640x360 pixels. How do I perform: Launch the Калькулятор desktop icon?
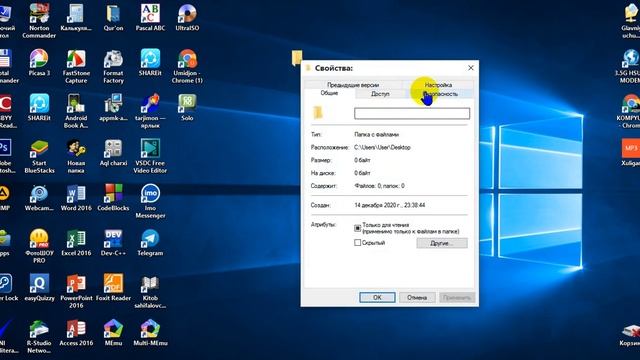76,18
